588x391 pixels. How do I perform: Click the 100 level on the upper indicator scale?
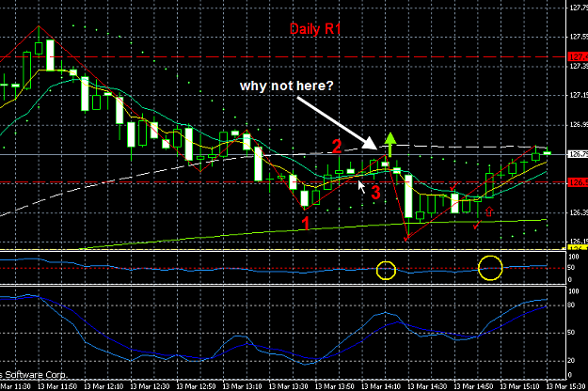coord(574,257)
